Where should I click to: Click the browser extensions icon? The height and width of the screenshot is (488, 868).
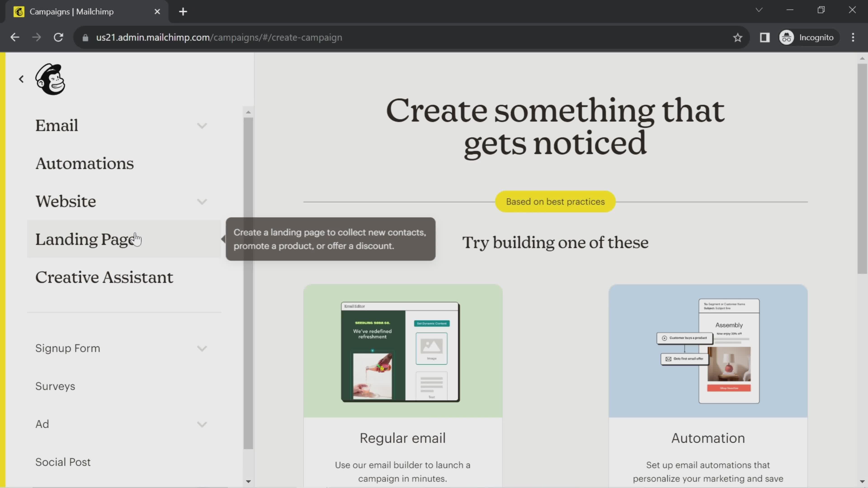click(x=765, y=37)
